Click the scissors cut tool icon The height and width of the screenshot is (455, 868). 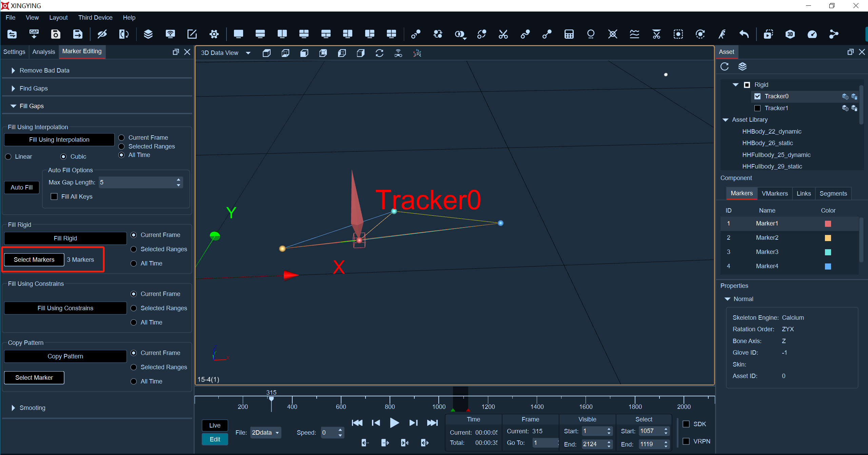(503, 34)
